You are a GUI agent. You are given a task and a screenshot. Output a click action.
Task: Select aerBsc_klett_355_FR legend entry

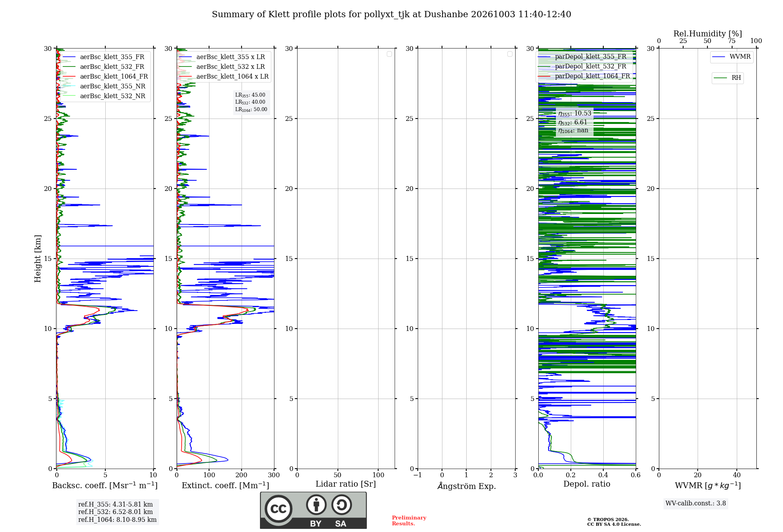point(104,57)
